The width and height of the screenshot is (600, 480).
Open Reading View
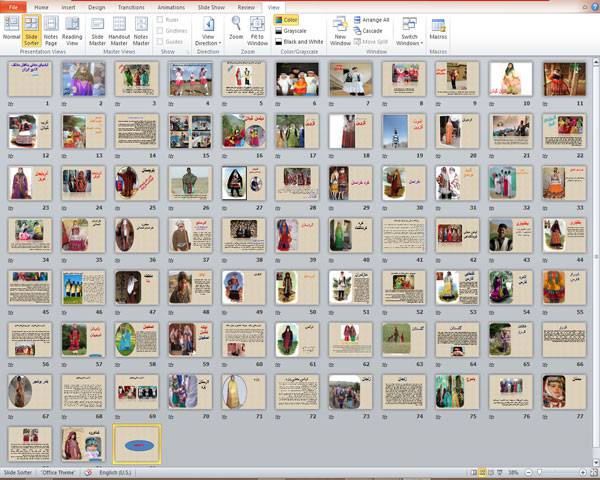tap(72, 30)
